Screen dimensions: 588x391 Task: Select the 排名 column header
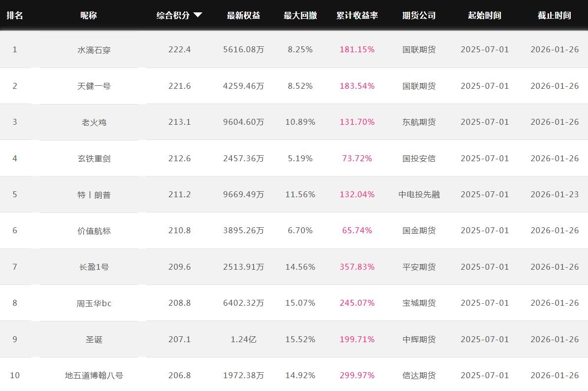[15, 15]
